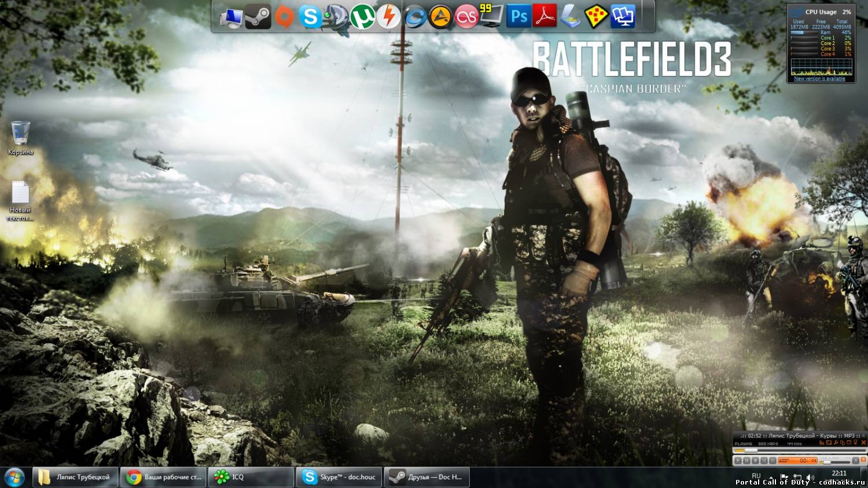Open Photoshop from the dock

pyautogui.click(x=519, y=17)
